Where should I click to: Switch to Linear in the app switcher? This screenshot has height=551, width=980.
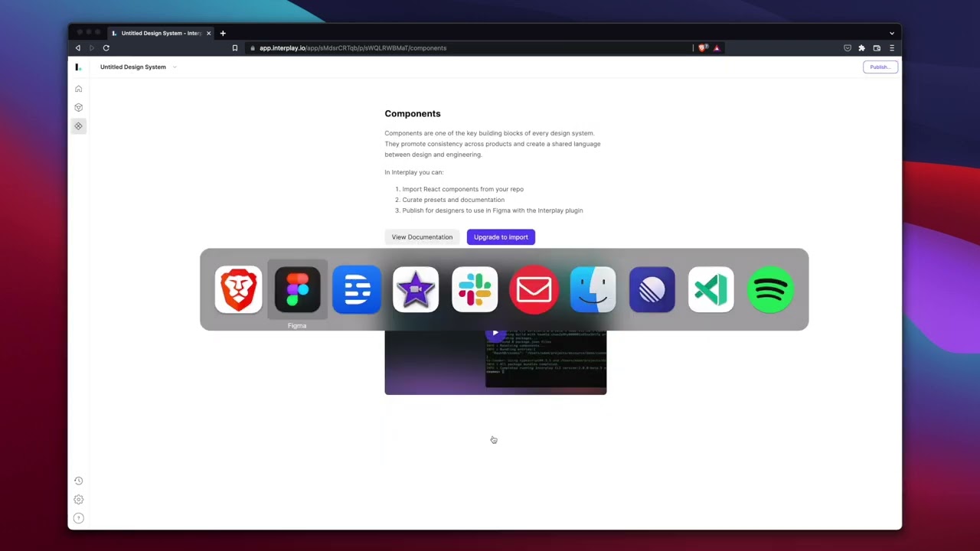[652, 289]
